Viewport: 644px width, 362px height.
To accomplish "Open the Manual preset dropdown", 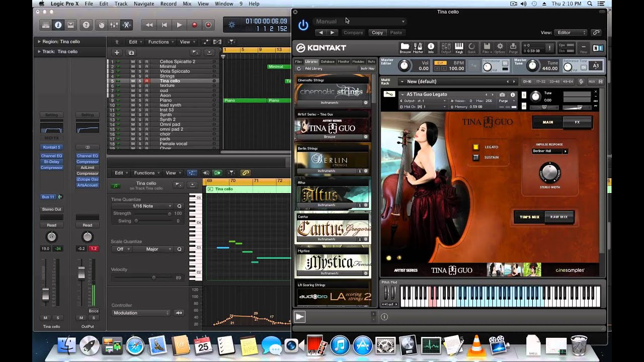I will coord(359,22).
